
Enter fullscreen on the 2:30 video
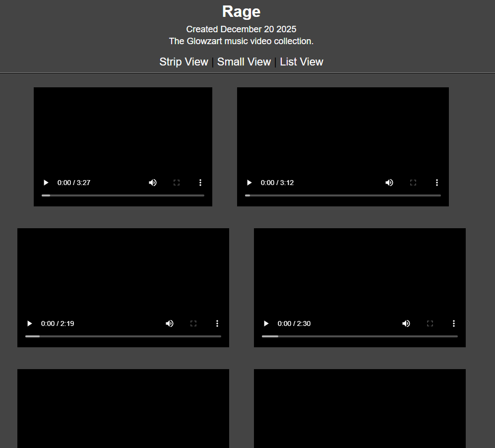[430, 323]
